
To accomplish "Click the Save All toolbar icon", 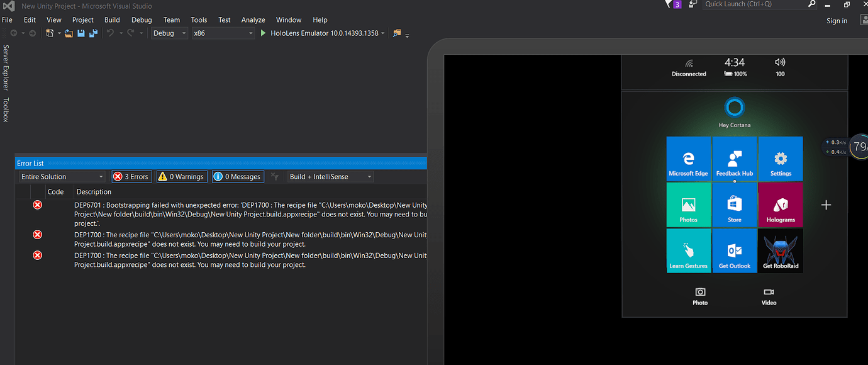I will (93, 33).
